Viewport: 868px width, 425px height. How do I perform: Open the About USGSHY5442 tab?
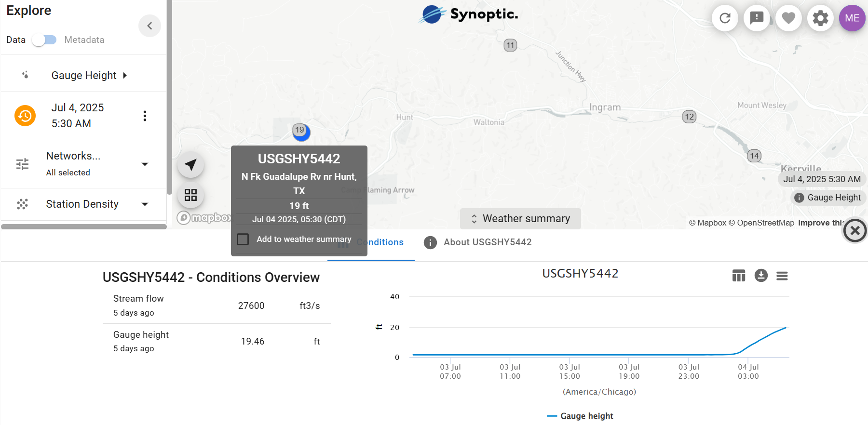tap(477, 242)
